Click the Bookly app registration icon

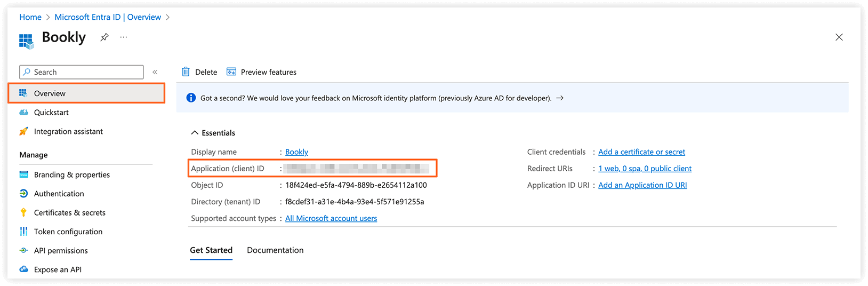[26, 41]
